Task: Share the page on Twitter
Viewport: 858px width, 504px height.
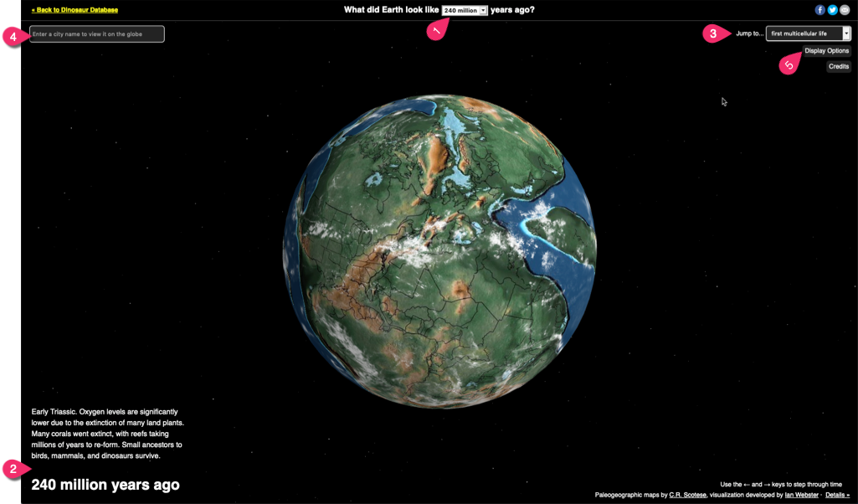Action: [x=832, y=10]
